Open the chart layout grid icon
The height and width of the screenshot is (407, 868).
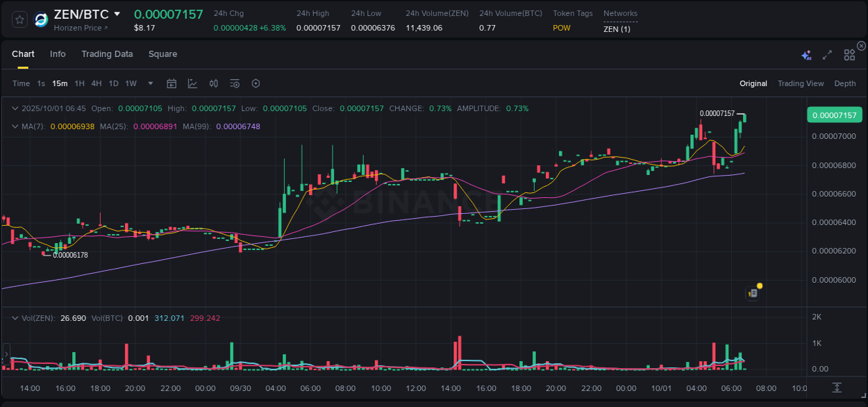(849, 54)
